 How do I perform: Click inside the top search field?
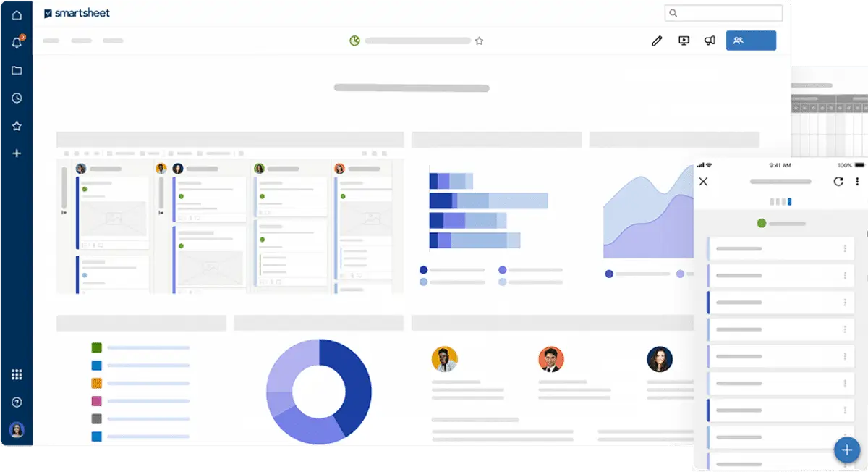(723, 13)
